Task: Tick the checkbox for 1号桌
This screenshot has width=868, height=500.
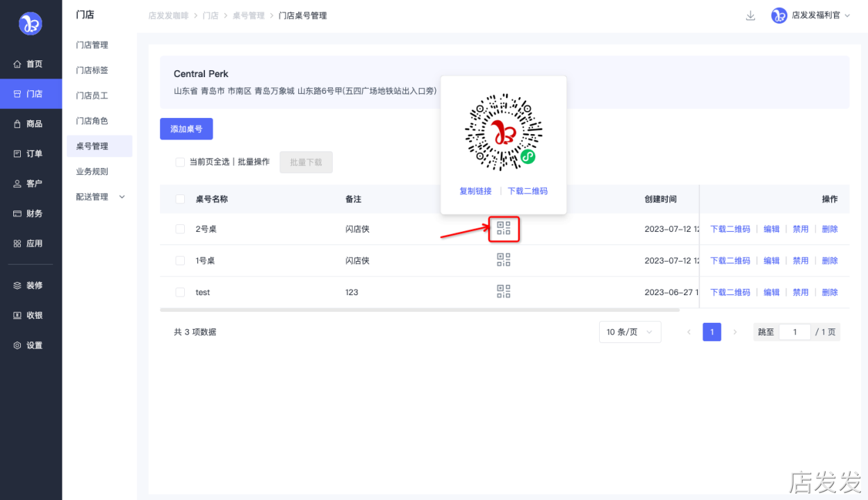Action: (180, 260)
